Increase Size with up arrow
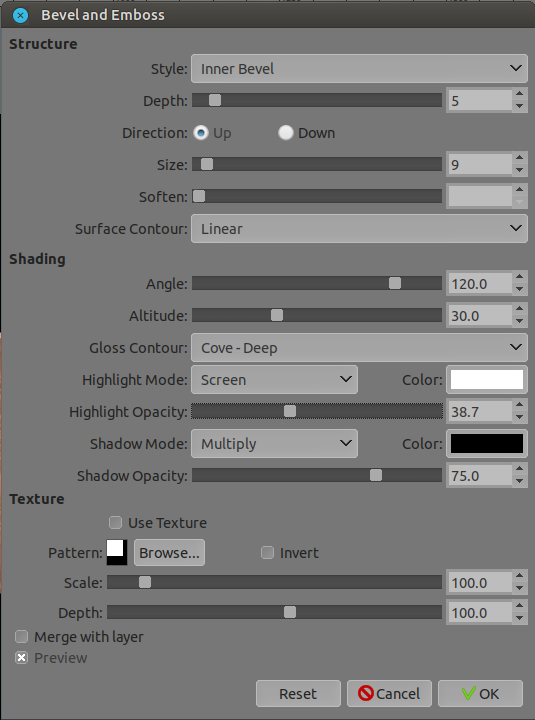 (520, 158)
